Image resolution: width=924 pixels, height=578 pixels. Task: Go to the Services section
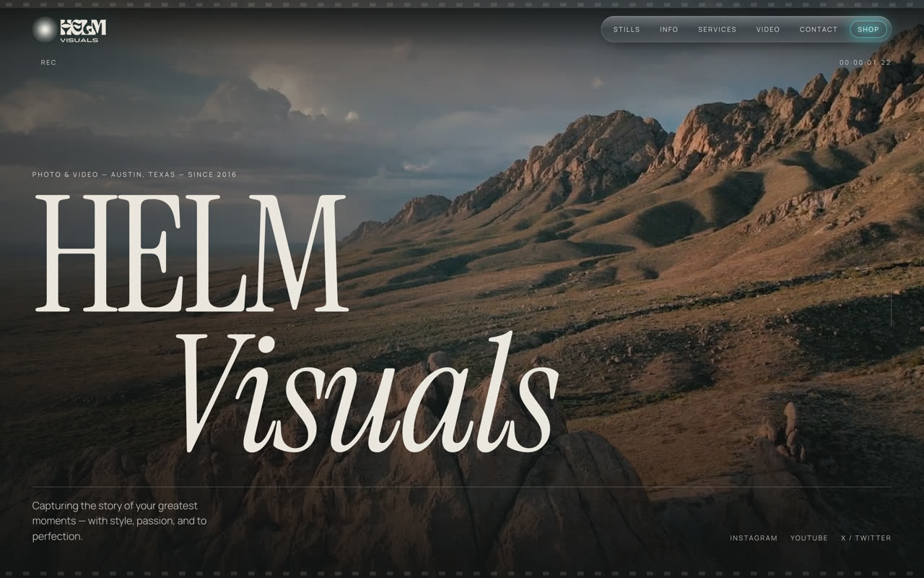coord(717,30)
